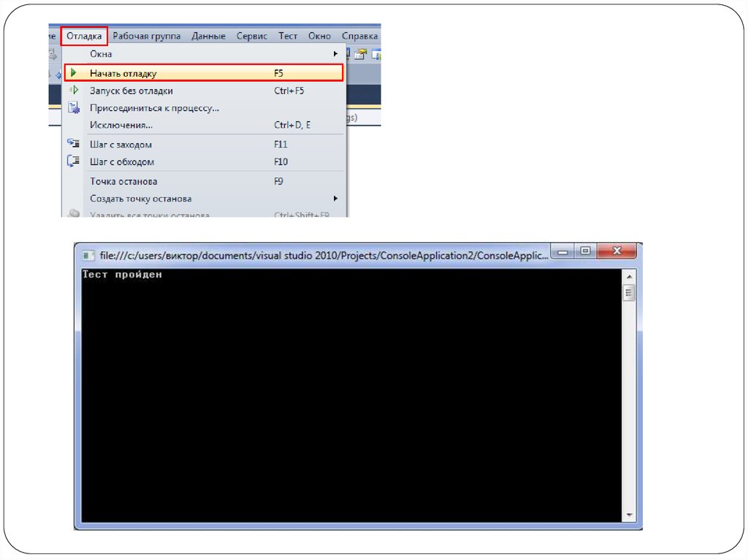Click the console scrollbar's up arrow

[x=629, y=276]
